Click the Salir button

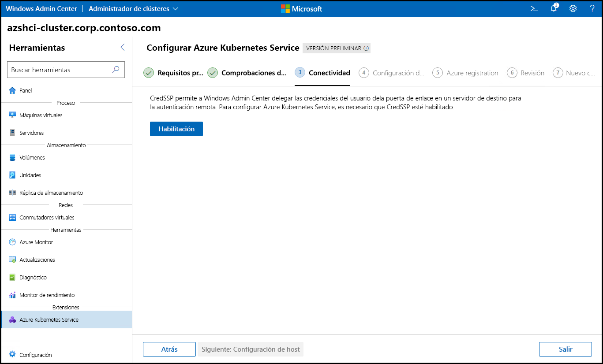[566, 349]
